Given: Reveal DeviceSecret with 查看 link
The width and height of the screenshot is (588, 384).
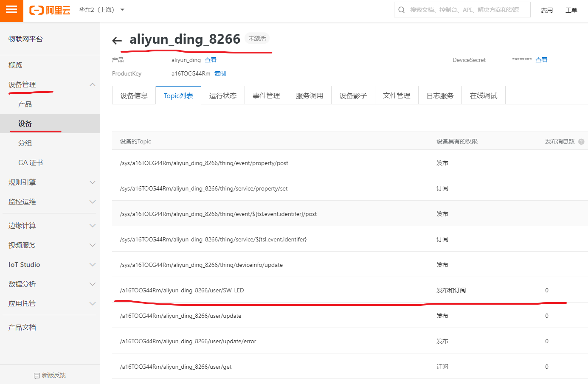Looking at the screenshot, I should tap(541, 60).
